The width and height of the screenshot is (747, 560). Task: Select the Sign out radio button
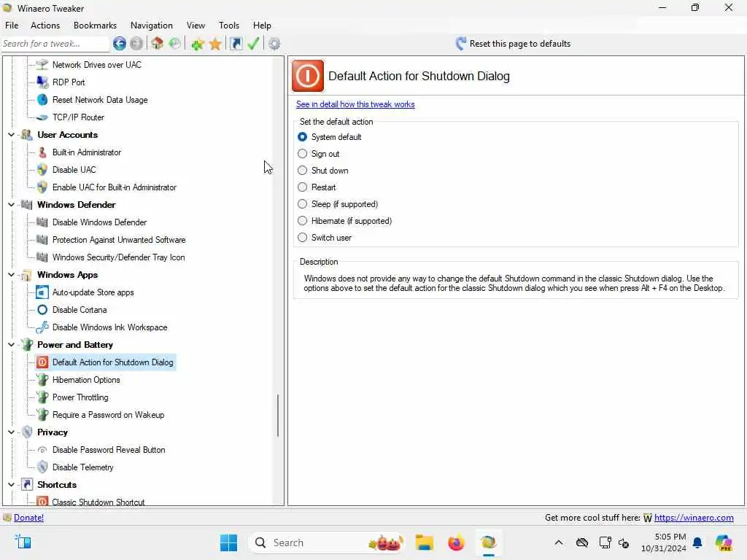point(303,154)
